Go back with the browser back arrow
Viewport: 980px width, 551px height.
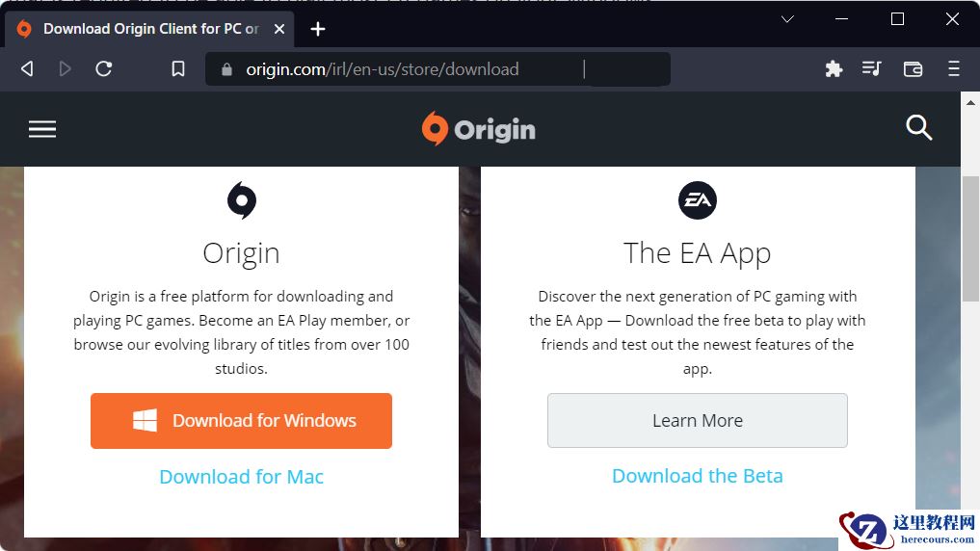click(27, 68)
